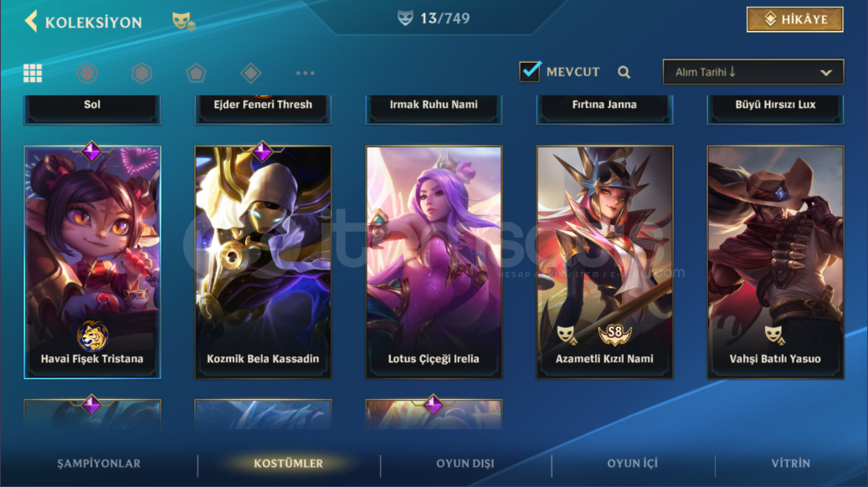The image size is (868, 487).
Task: Select the hexagon rarity filter icon
Action: click(141, 73)
